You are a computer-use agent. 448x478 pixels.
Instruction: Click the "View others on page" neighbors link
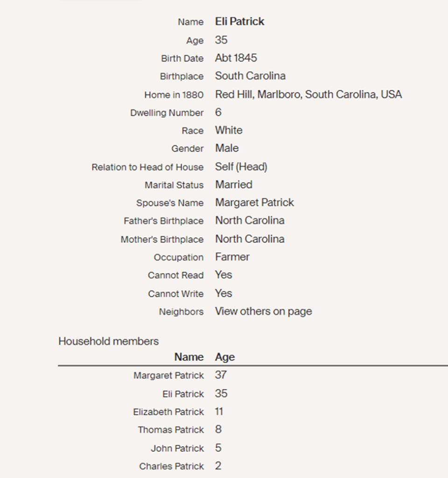click(x=263, y=311)
